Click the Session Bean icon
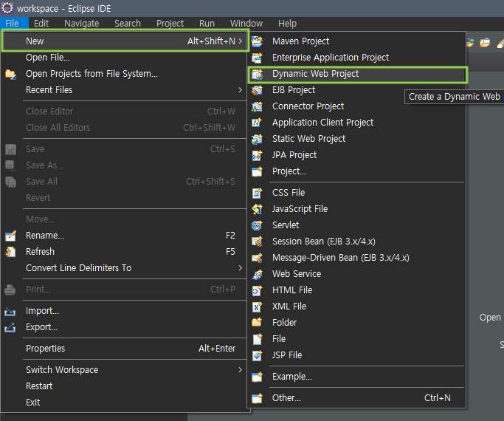Screen dimensions: 504x421 (x=257, y=242)
